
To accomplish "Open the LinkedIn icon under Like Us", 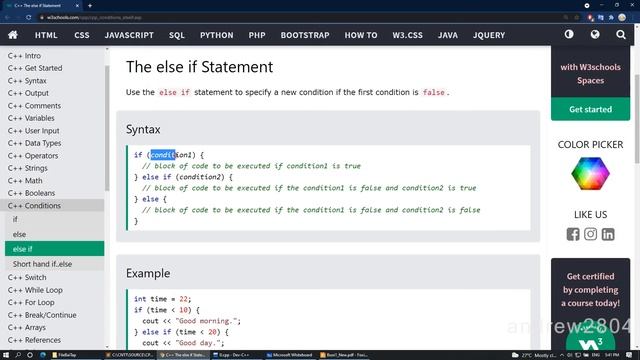I will 608,234.
